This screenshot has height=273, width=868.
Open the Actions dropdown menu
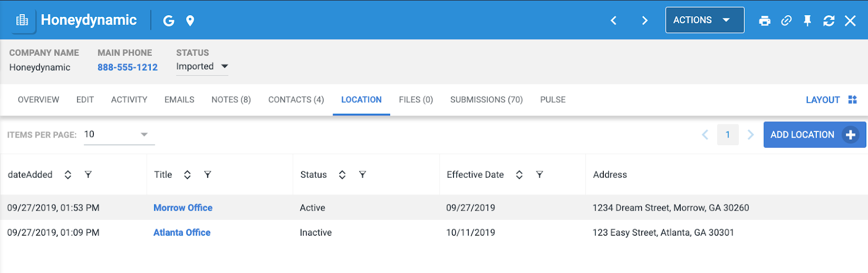pyautogui.click(x=704, y=20)
